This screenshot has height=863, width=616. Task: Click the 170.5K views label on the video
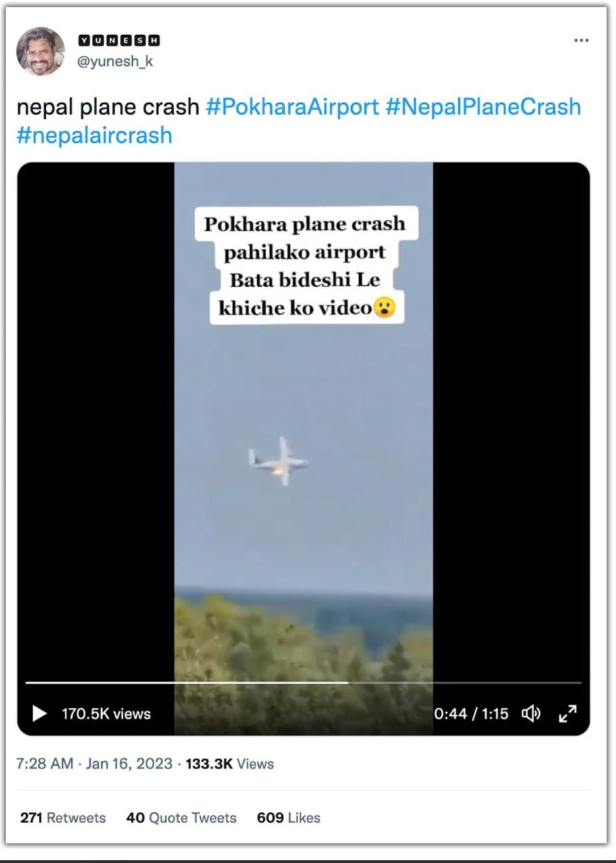pyautogui.click(x=106, y=713)
